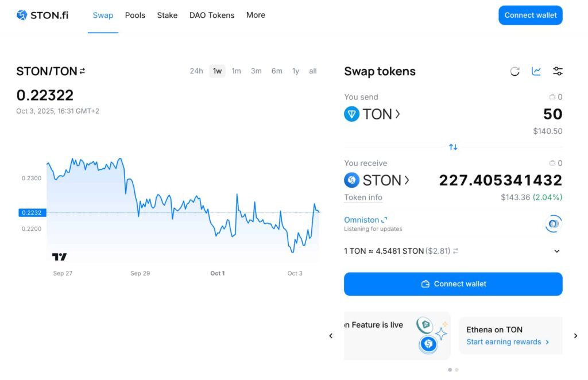The image size is (588, 380).
Task: Swap send and receive tokens arrows
Action: click(453, 147)
